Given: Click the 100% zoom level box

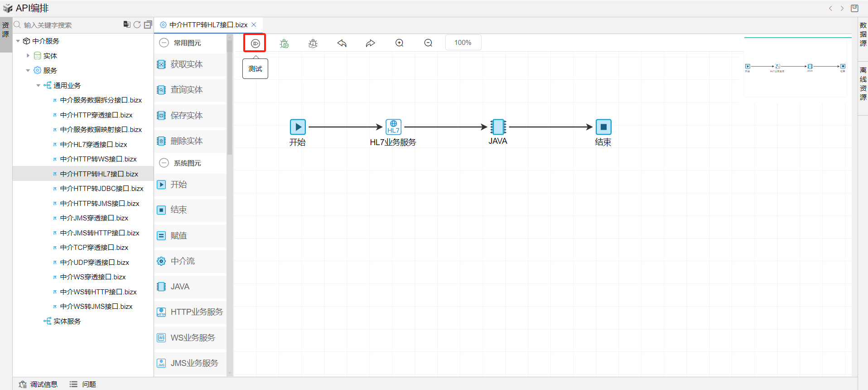Looking at the screenshot, I should click(x=463, y=43).
